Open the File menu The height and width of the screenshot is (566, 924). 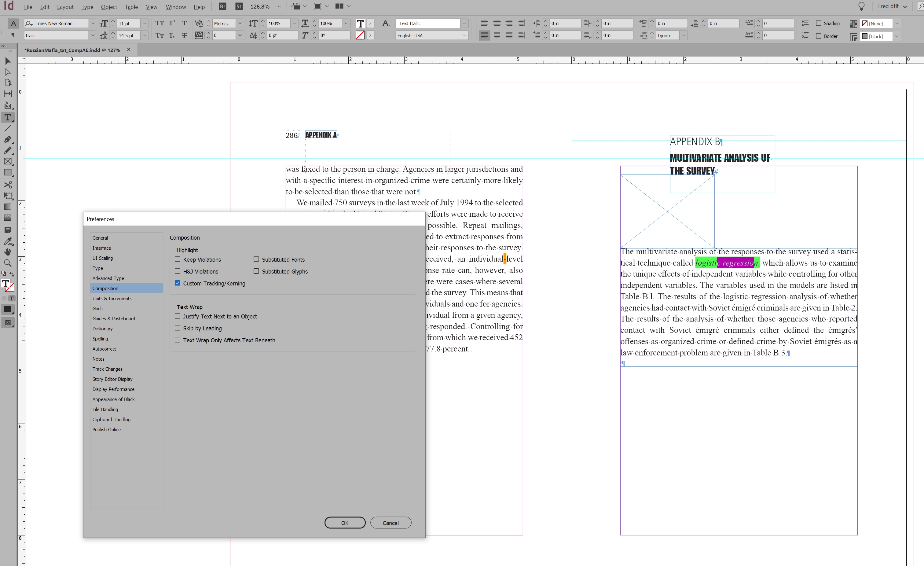(28, 7)
